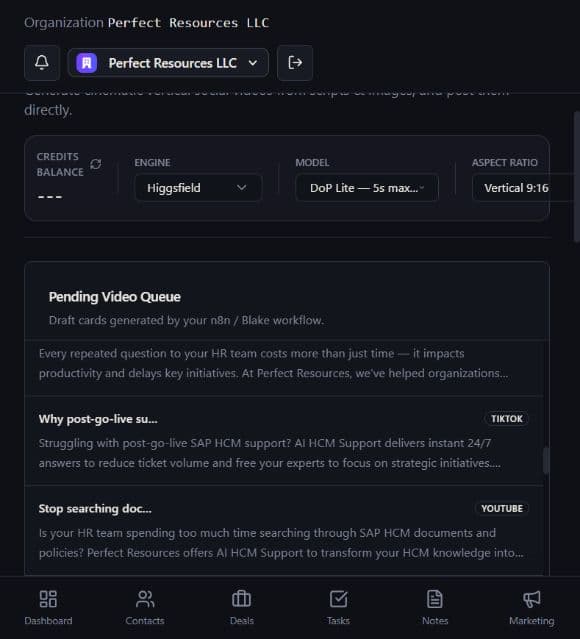Click the Organization name header text
Screen dimensions: 580x639
point(188,22)
